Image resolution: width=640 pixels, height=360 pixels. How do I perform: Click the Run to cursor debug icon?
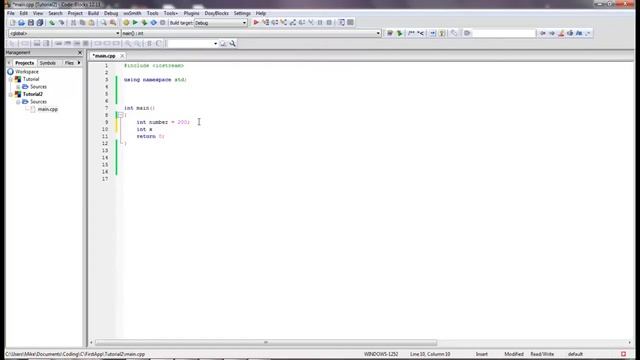click(x=265, y=22)
